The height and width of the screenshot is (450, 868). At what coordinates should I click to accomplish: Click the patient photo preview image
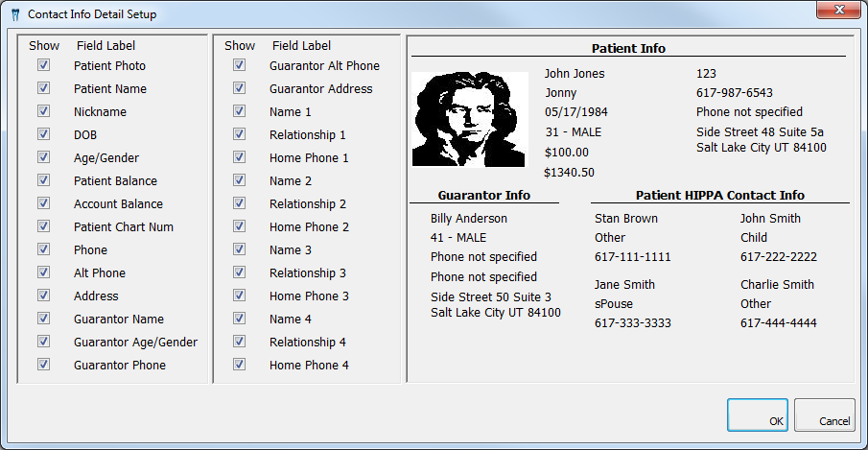(469, 119)
